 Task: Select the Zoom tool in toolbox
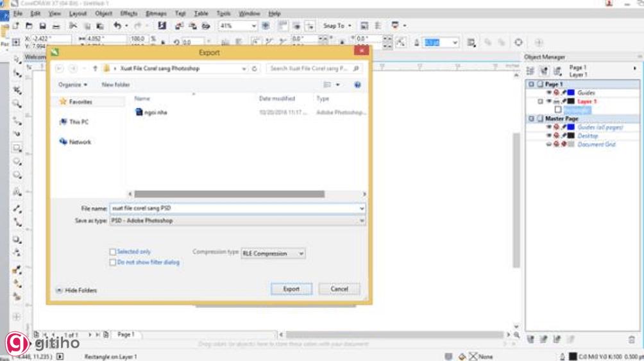(17, 103)
